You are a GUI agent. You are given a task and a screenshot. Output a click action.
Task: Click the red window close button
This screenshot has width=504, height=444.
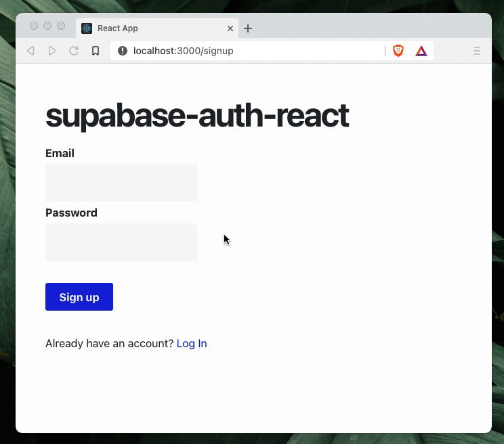coord(34,26)
